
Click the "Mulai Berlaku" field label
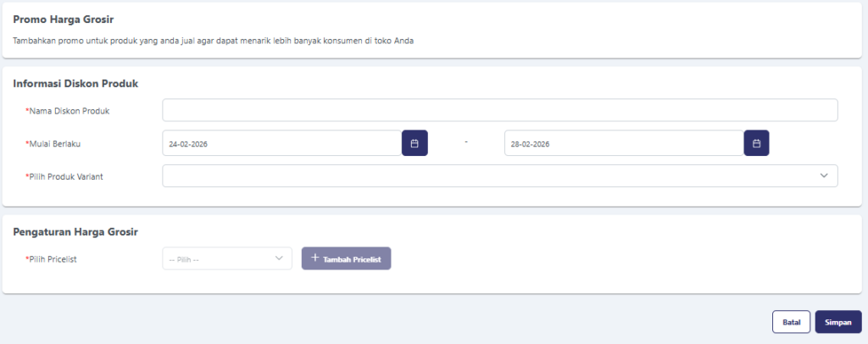click(x=60, y=143)
